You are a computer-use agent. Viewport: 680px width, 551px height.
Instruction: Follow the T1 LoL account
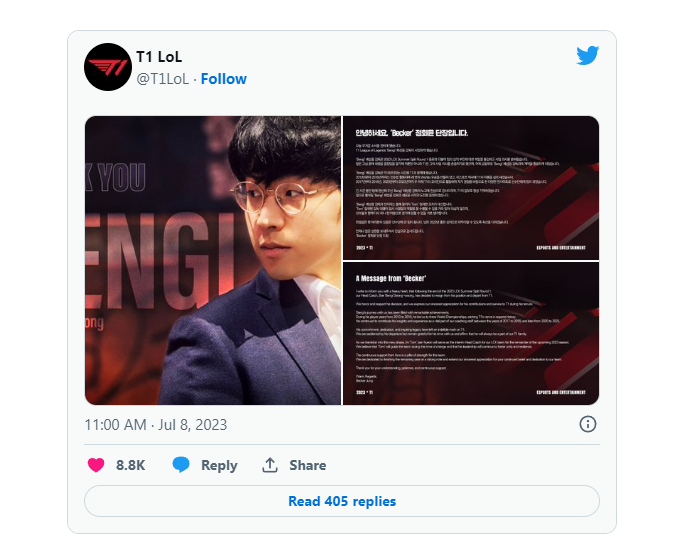tap(223, 79)
